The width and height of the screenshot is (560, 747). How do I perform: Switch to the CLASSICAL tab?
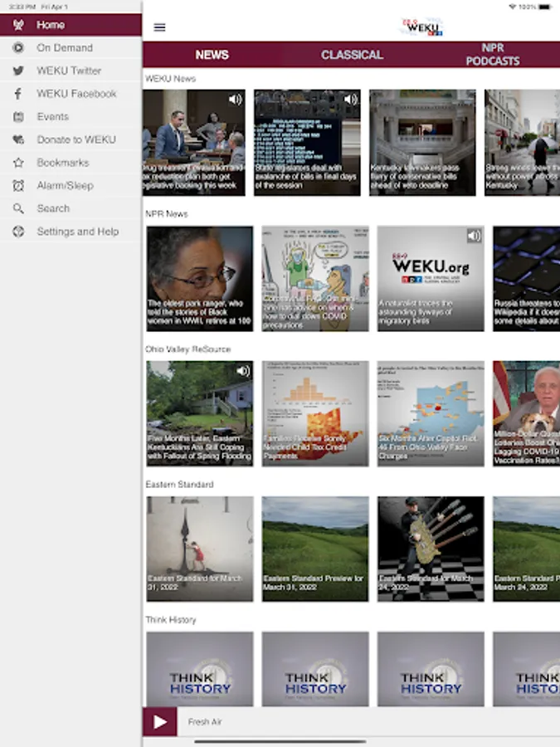pyautogui.click(x=352, y=54)
